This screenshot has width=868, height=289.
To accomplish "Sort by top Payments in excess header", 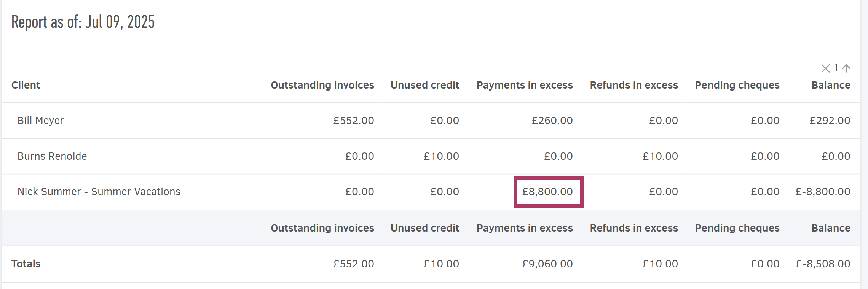I will [x=524, y=85].
